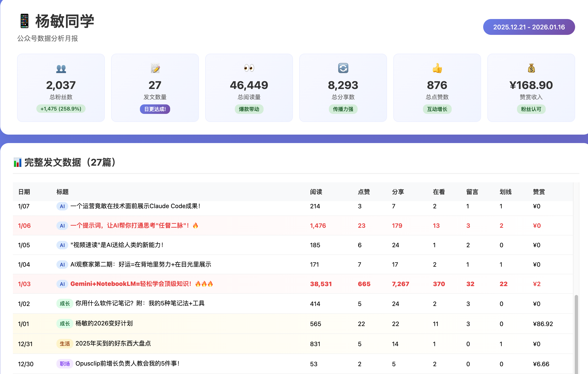The width and height of the screenshot is (588, 374).
Task: Click the 赞赏 column header
Action: pyautogui.click(x=539, y=192)
